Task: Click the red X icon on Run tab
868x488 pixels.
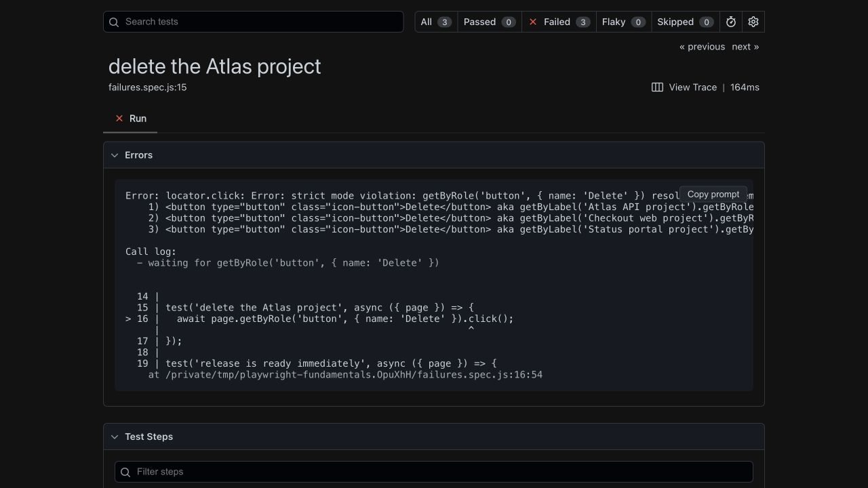Action: 119,119
